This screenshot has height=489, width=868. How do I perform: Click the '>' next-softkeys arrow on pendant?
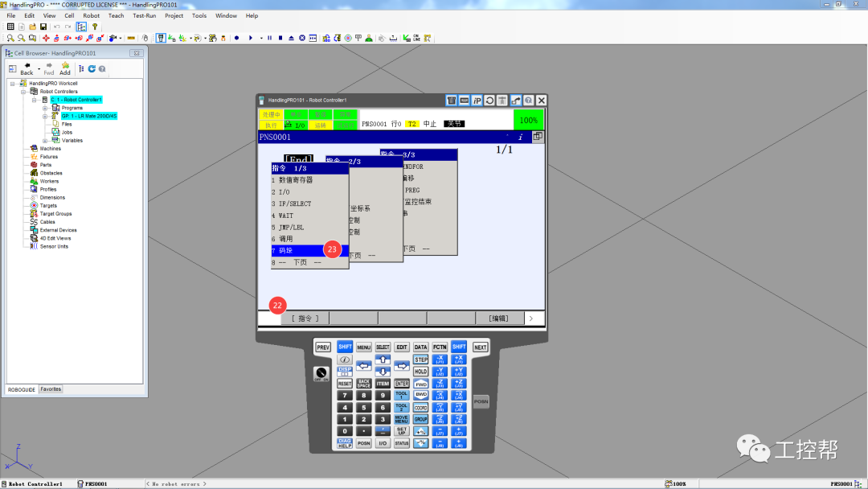tap(531, 318)
